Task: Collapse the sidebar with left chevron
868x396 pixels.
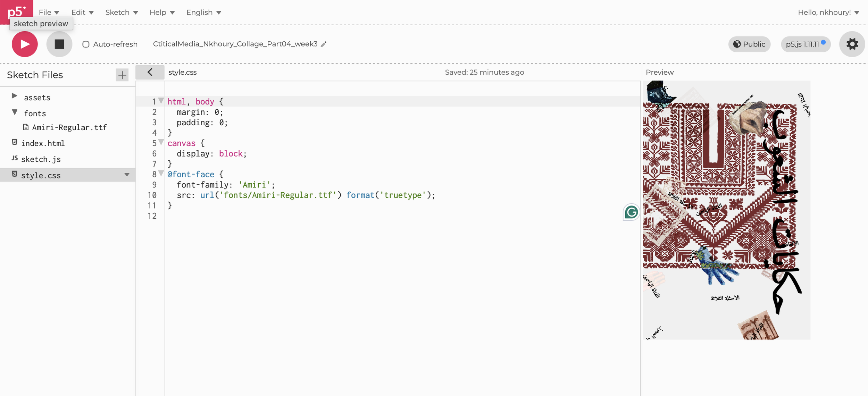Action: (150, 72)
